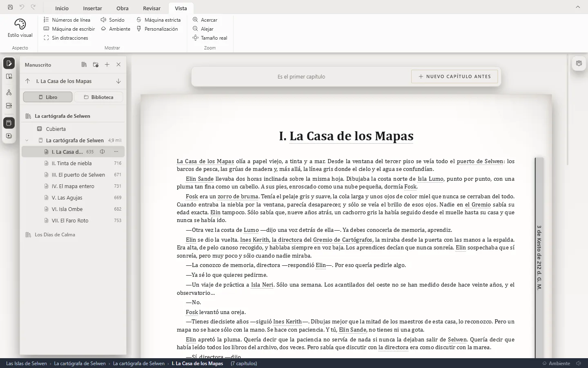The image size is (588, 368).
Task: Open the Obra ribbon tab
Action: coord(122,8)
